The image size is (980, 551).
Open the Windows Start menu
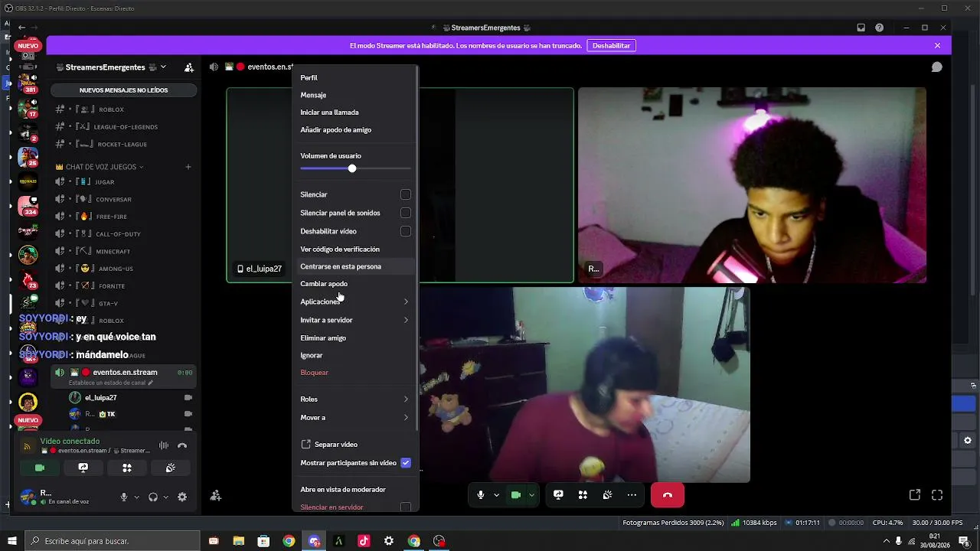pyautogui.click(x=12, y=541)
